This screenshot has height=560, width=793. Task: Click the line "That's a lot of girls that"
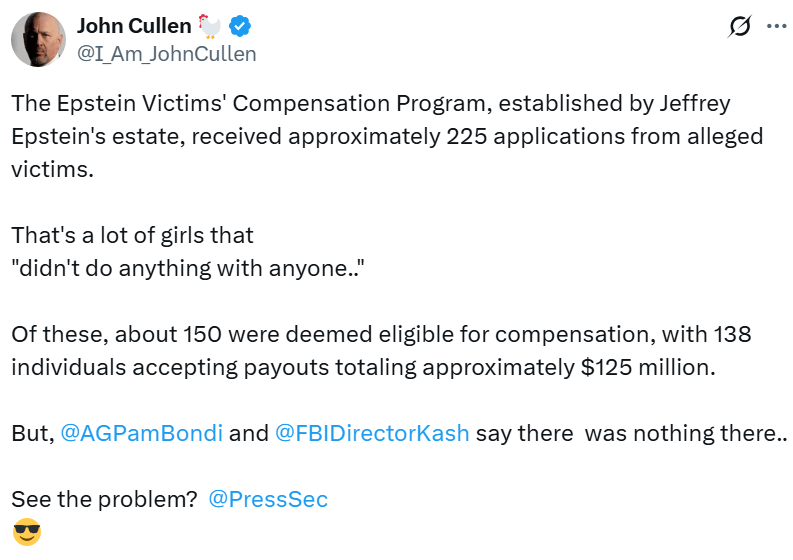click(132, 236)
